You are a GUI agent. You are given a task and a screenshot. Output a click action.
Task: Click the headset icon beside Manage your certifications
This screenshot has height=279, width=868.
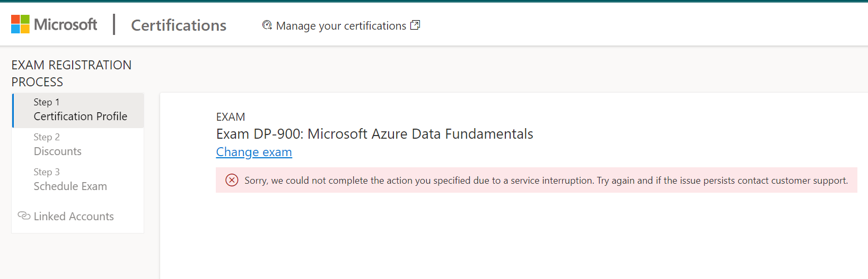click(267, 25)
